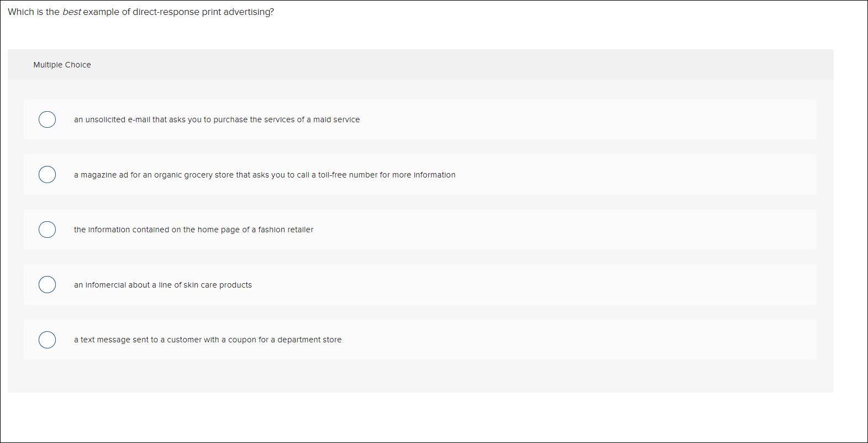The height and width of the screenshot is (443, 868).
Task: Select the radio button for the fashion retailer home page option
Action: [x=47, y=229]
